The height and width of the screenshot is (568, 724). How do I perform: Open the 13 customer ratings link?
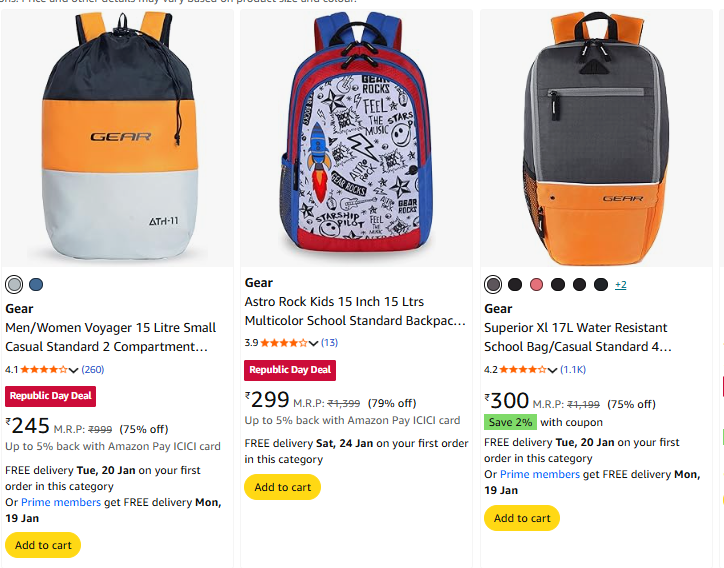pos(329,344)
